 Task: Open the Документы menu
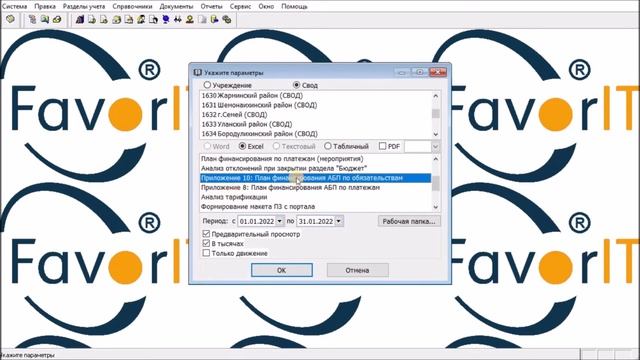176,7
